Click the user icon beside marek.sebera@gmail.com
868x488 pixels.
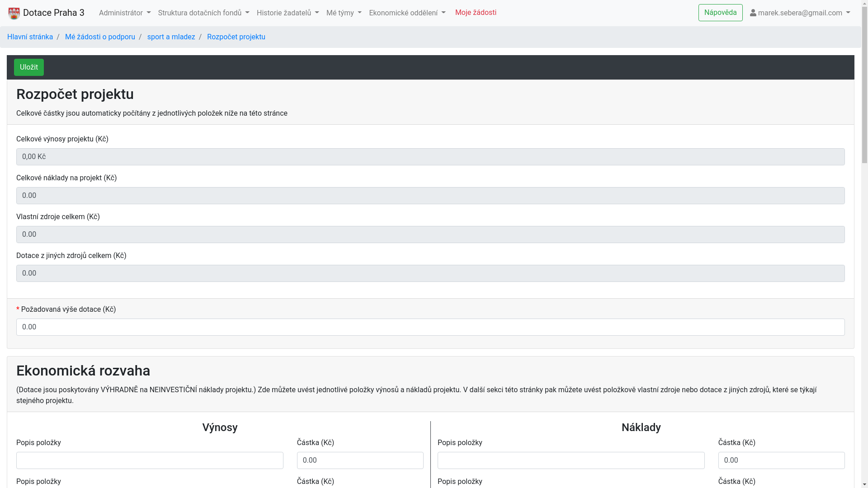pyautogui.click(x=753, y=13)
